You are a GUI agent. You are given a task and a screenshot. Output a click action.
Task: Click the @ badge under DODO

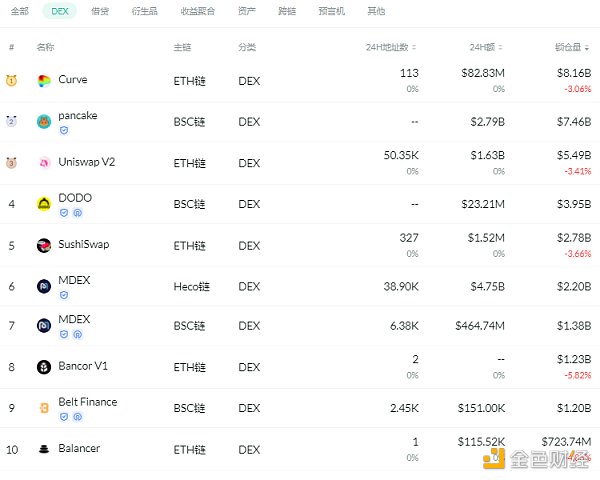click(x=77, y=213)
